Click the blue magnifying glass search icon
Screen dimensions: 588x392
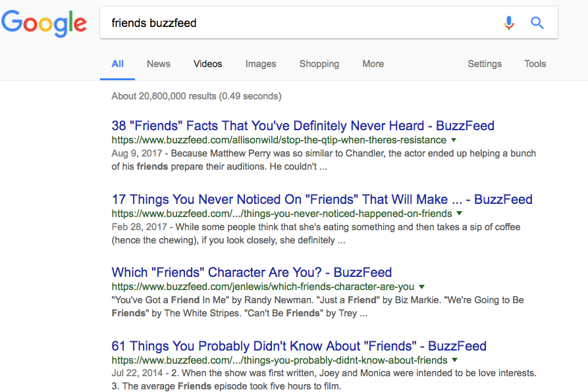(537, 23)
